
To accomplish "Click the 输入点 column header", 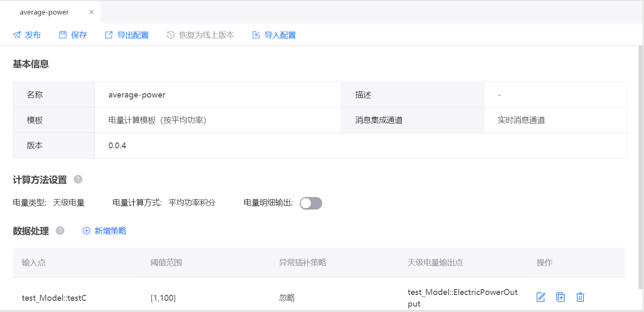I will [34, 262].
